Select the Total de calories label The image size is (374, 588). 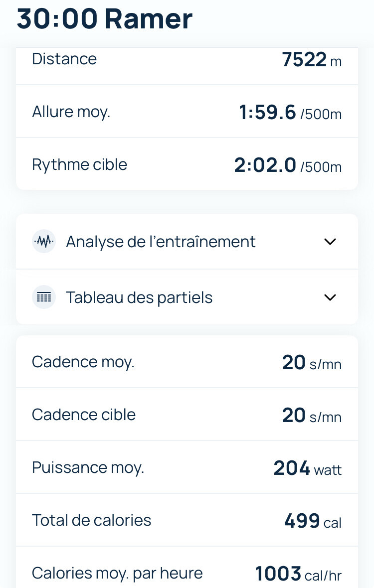pos(91,520)
